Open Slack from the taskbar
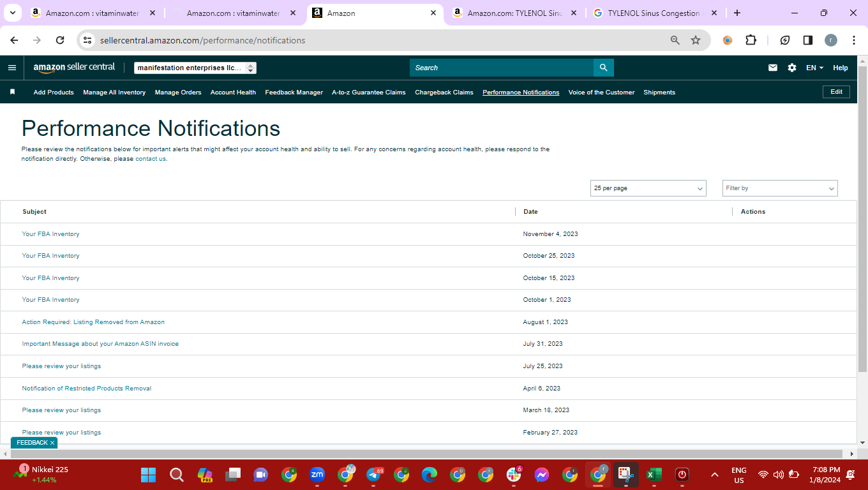The width and height of the screenshot is (868, 490). 514,475
